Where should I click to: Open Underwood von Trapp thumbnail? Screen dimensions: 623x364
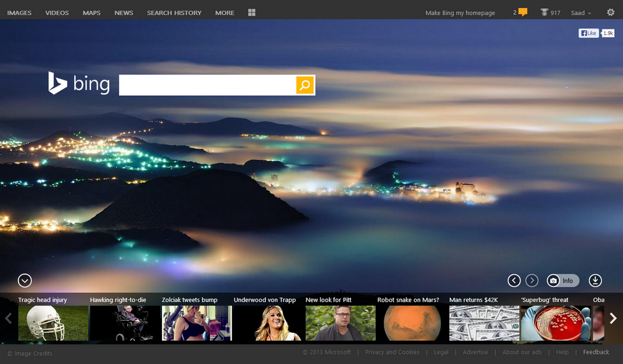269,323
